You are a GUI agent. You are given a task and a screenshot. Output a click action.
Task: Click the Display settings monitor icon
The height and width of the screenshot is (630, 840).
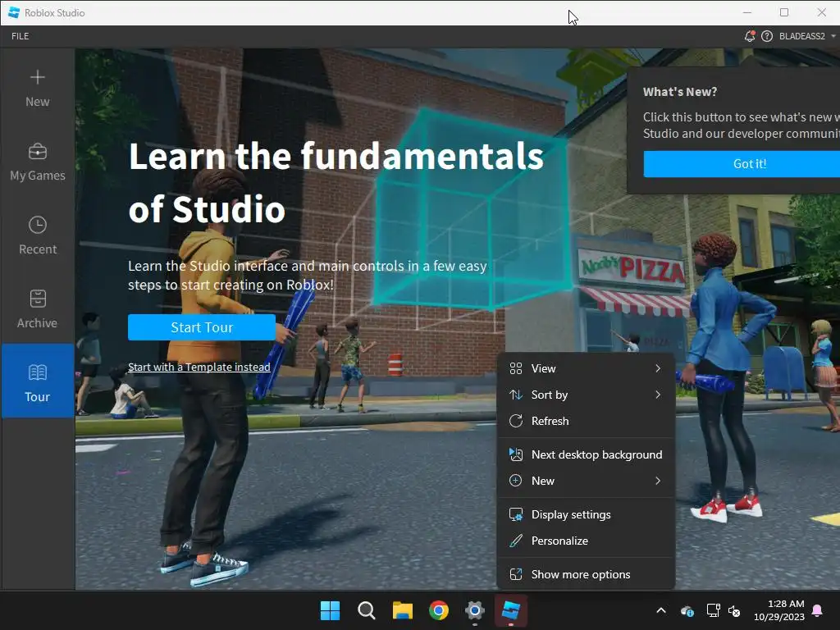516,515
